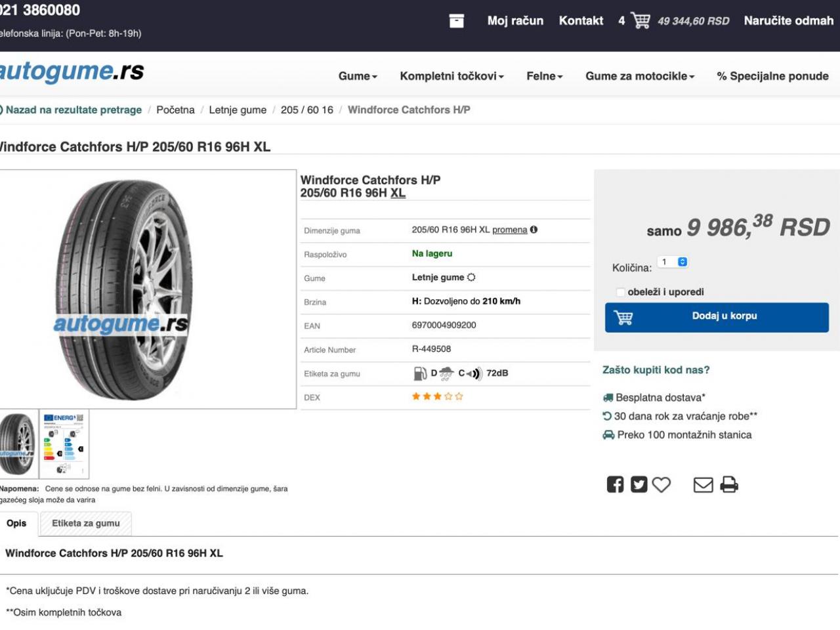Expand the Kompletni točkovi menu
This screenshot has width=840, height=630.
click(x=451, y=76)
